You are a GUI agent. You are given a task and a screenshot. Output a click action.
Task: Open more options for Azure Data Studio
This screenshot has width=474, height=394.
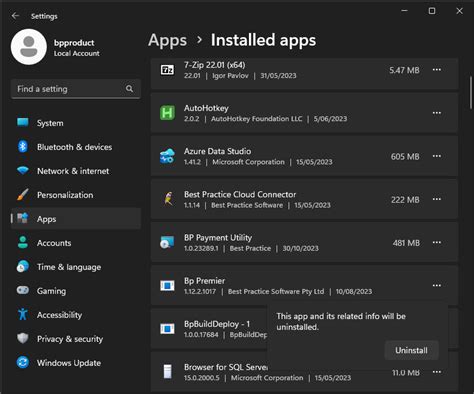point(437,156)
